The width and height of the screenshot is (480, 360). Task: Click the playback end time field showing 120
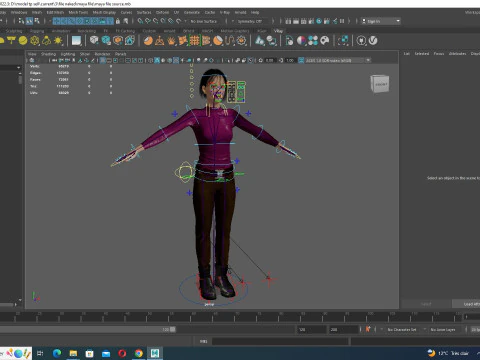(312, 329)
